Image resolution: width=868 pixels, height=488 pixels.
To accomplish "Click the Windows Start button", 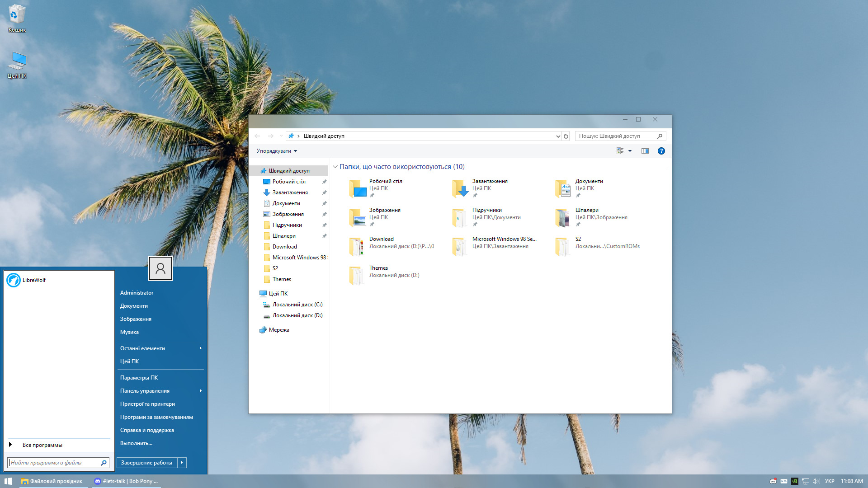I will point(8,481).
